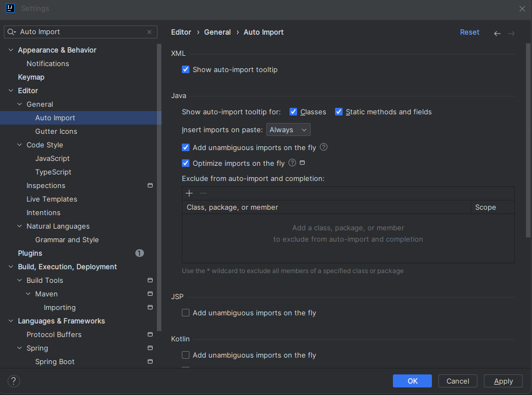Clear the settings search field
The width and height of the screenshot is (532, 395).
pyautogui.click(x=149, y=32)
